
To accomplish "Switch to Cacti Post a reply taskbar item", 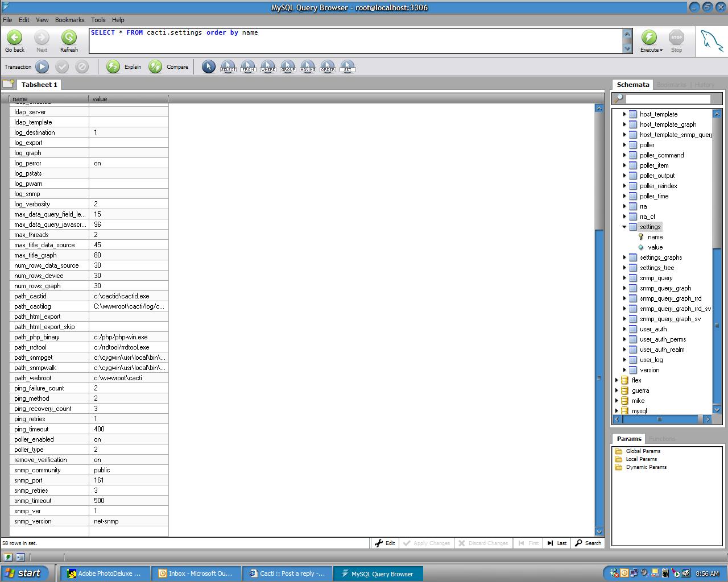I will pos(287,573).
